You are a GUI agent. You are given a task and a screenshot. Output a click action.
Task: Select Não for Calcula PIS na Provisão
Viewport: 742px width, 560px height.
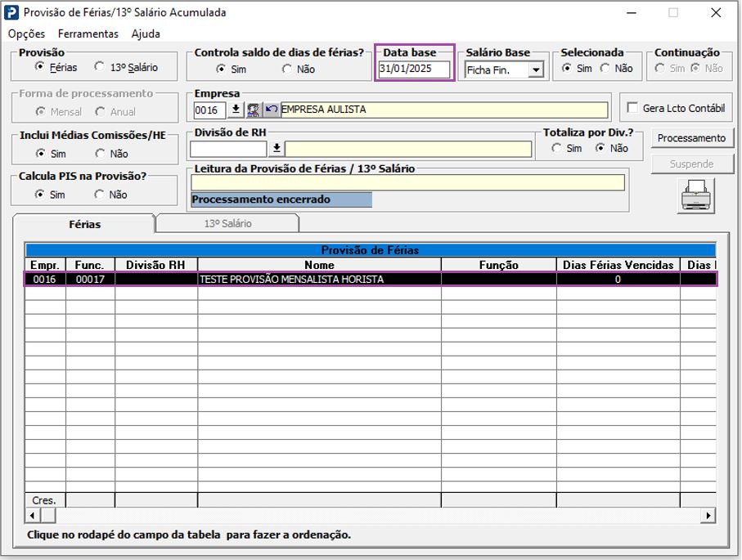[100, 195]
